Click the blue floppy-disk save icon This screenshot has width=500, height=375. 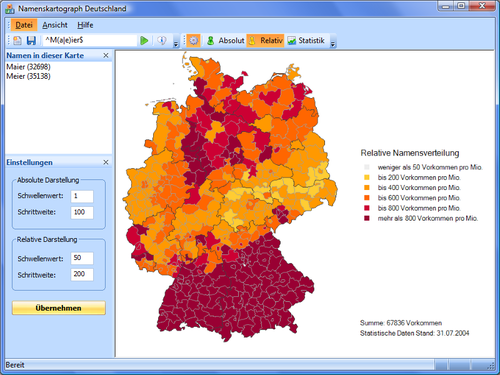click(31, 41)
